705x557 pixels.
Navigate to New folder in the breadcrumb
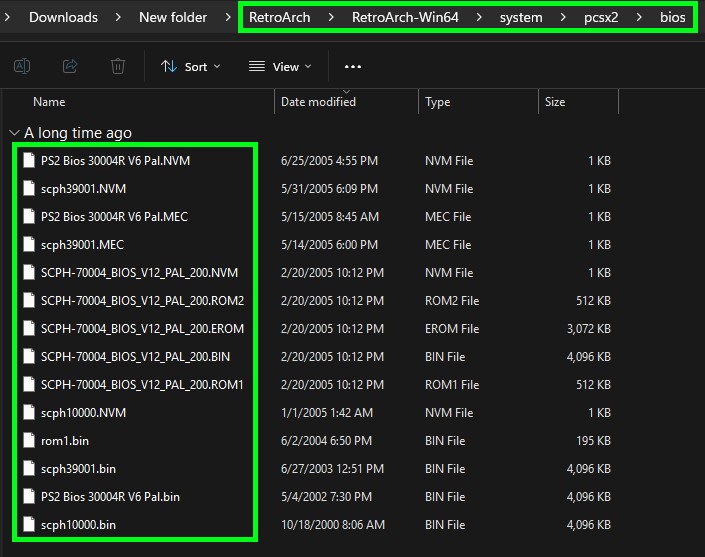[173, 17]
